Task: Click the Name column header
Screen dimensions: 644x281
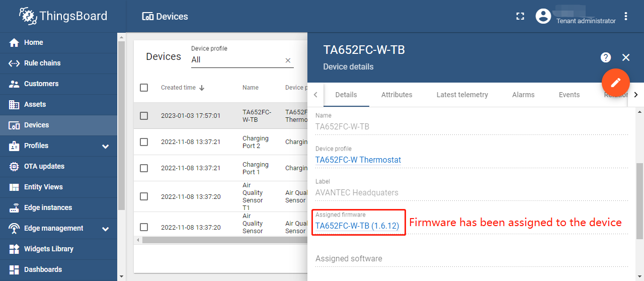Action: (x=251, y=88)
